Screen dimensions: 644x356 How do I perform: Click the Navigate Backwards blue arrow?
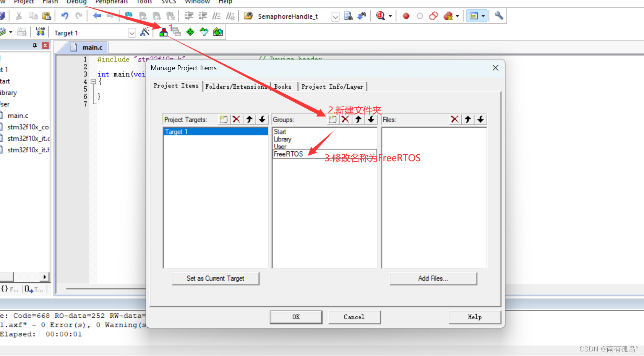(97, 16)
